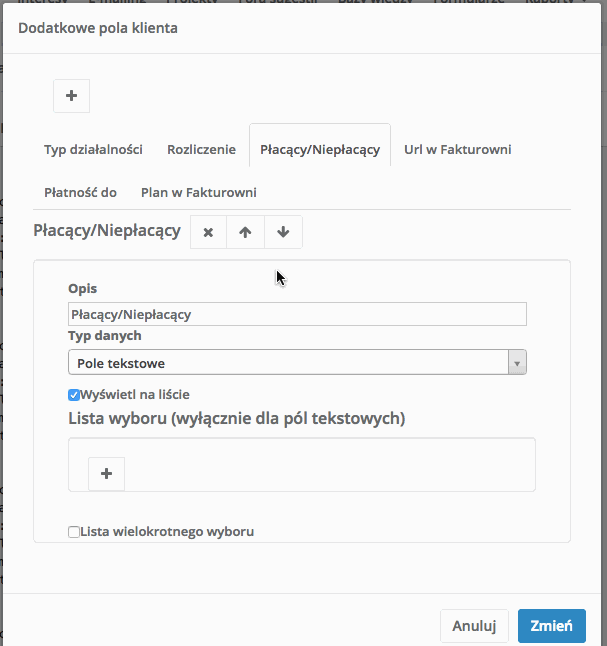Go to the Url w Fakturowni tab

point(457,150)
